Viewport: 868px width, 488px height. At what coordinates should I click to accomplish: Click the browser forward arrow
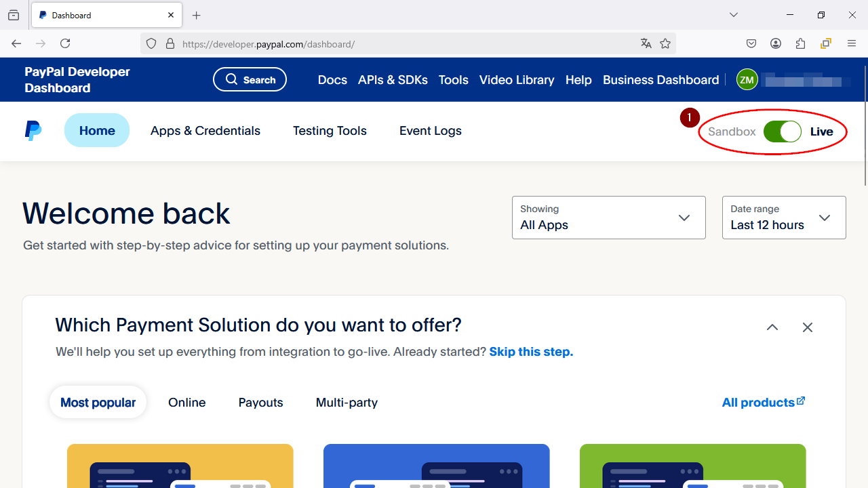pyautogui.click(x=41, y=43)
